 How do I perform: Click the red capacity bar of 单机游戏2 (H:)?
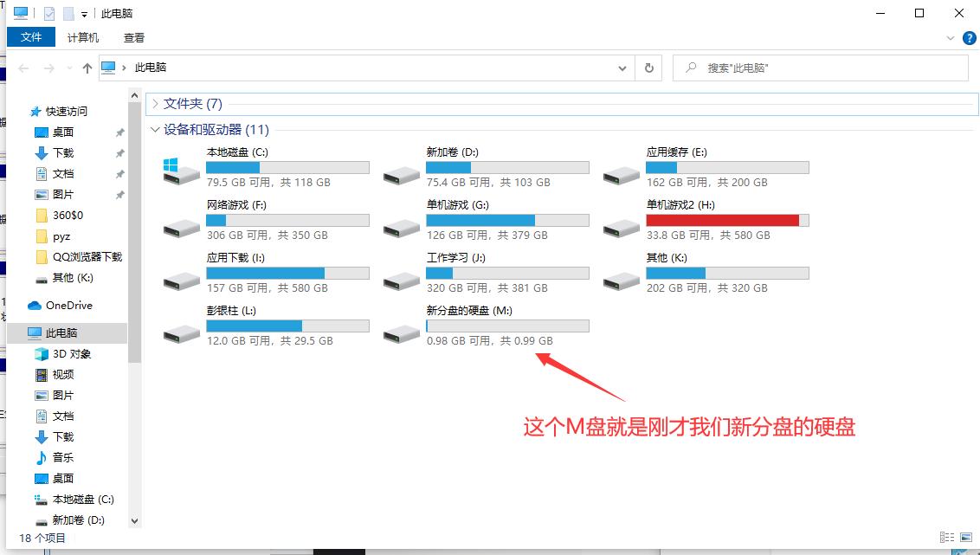722,219
